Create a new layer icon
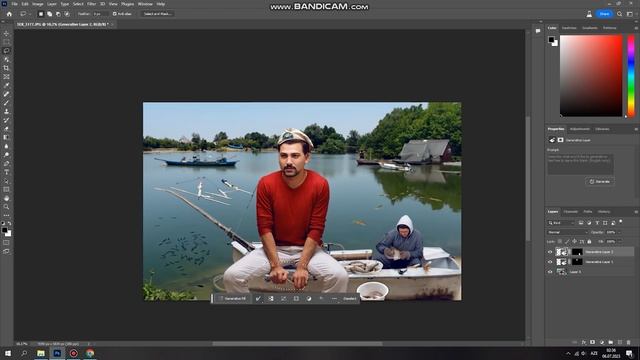 pos(620,342)
